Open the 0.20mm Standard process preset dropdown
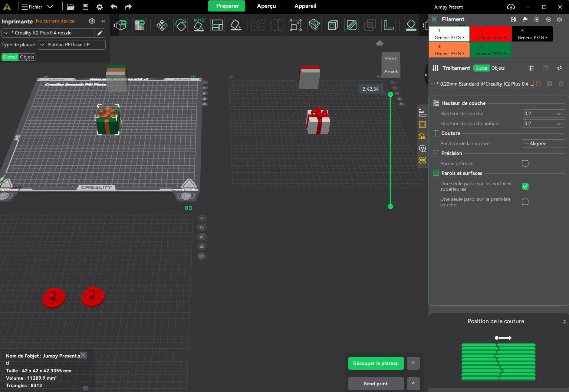Viewport: 569px width, 392px height. coord(481,84)
